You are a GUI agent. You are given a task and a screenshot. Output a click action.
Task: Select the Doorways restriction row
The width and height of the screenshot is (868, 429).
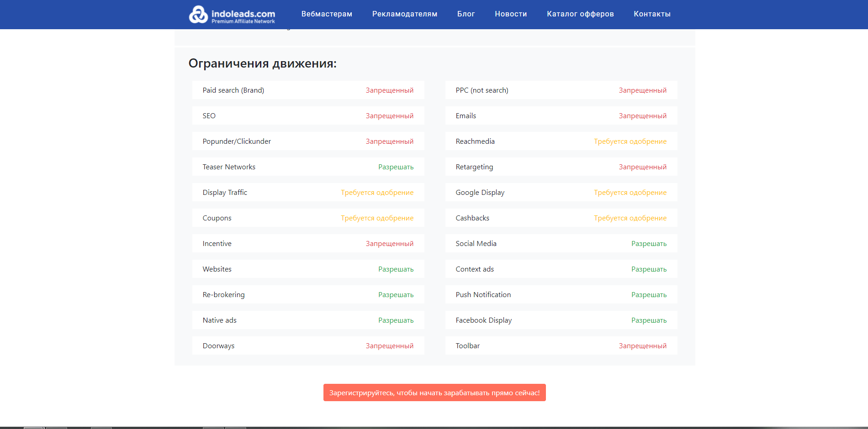pos(308,346)
